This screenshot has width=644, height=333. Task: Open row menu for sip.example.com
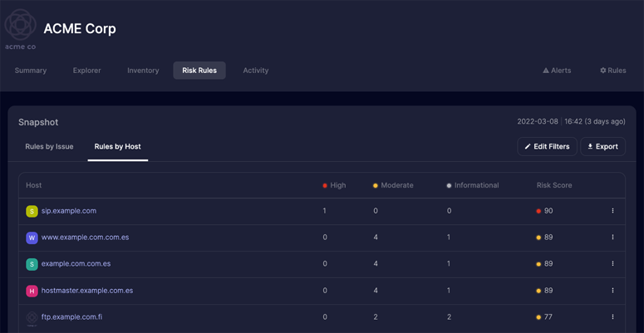pyautogui.click(x=612, y=211)
